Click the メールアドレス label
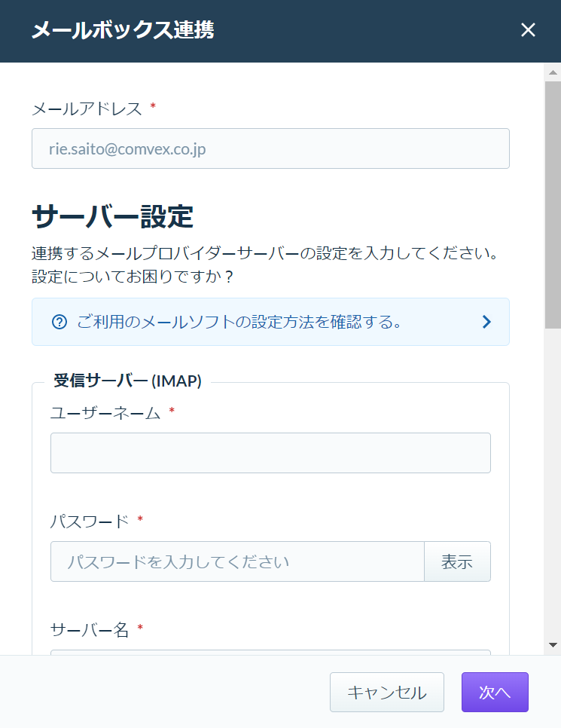Image resolution: width=561 pixels, height=728 pixels. click(87, 109)
